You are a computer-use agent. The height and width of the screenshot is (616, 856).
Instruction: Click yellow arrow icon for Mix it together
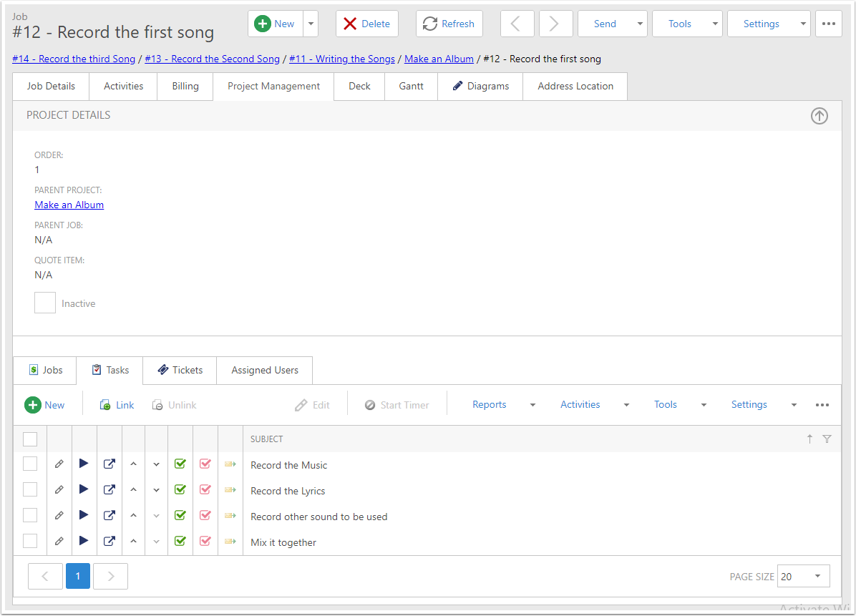230,542
